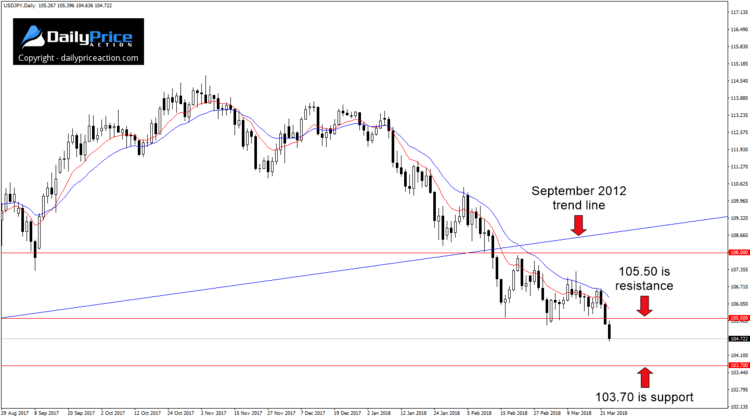This screenshot has width=750, height=419.
Task: Click the 104.100 price axis label
Action: point(739,355)
